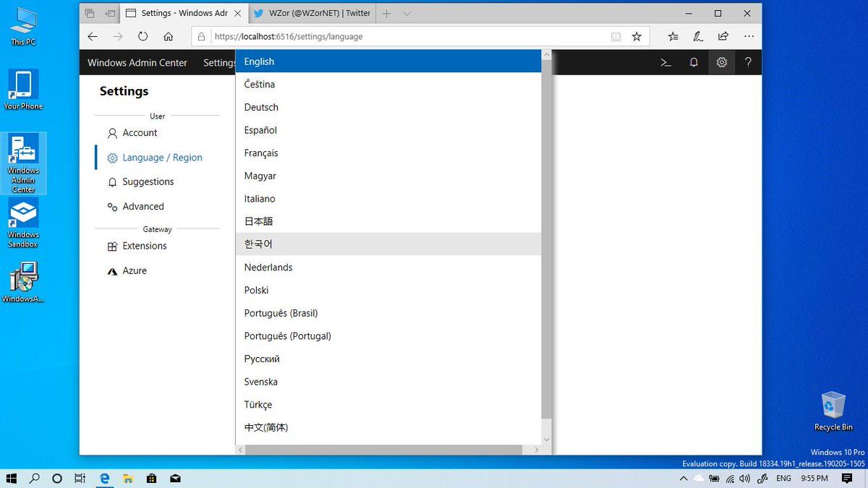Choose Español from the language list
The image size is (868, 488).
(388, 130)
